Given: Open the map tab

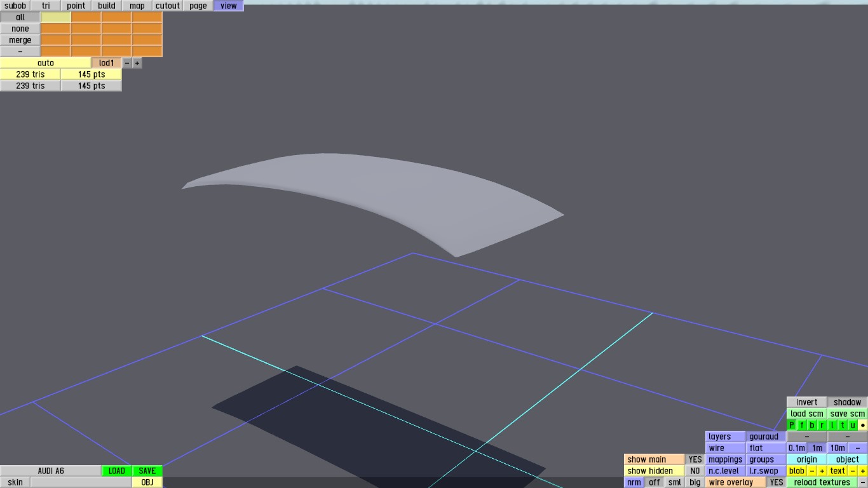Looking at the screenshot, I should [x=137, y=6].
